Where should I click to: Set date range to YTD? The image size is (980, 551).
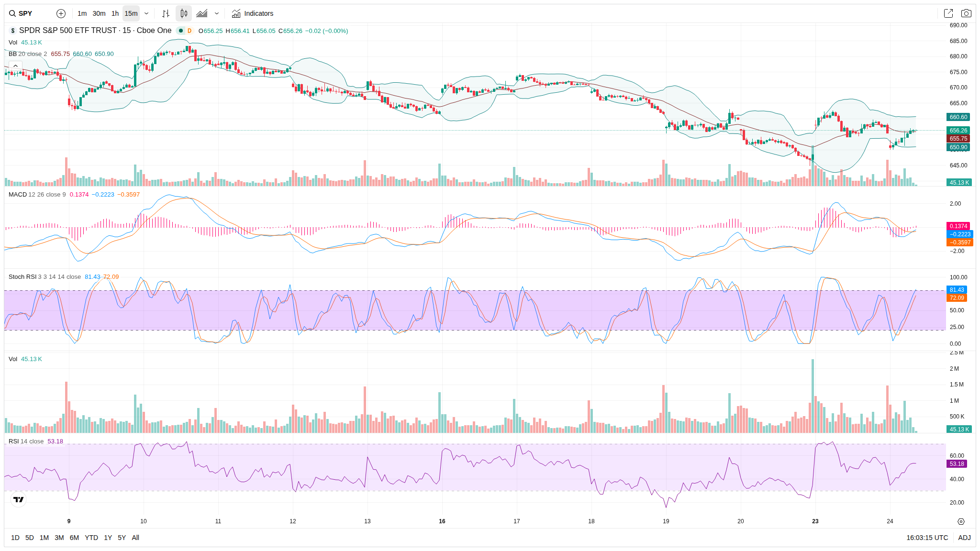pos(91,538)
